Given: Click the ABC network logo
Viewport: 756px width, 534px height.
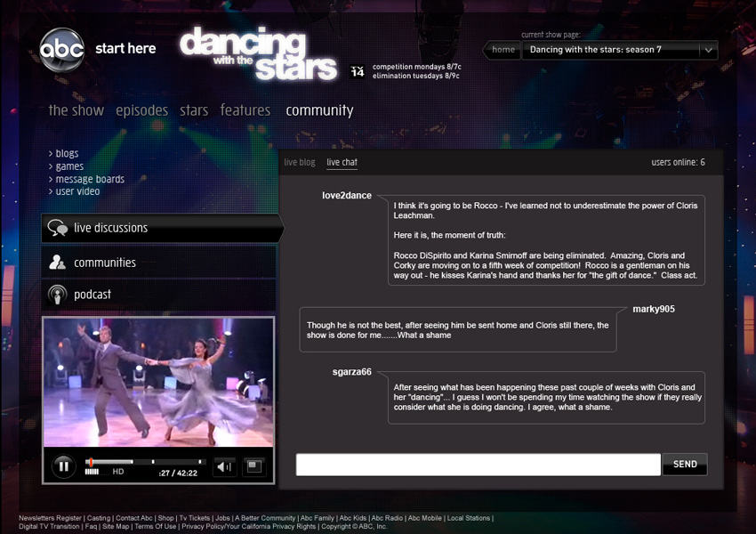Looking at the screenshot, I should pos(61,50).
